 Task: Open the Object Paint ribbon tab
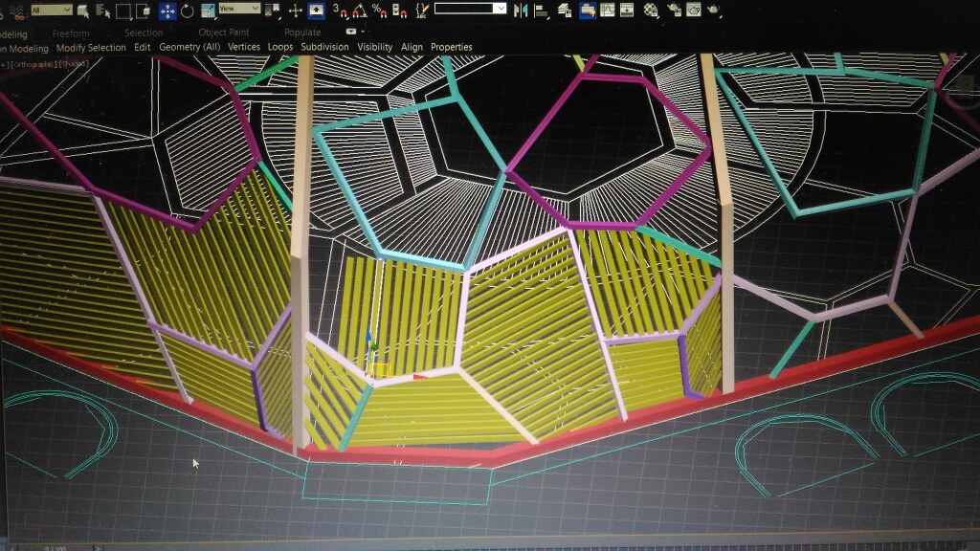click(x=224, y=33)
